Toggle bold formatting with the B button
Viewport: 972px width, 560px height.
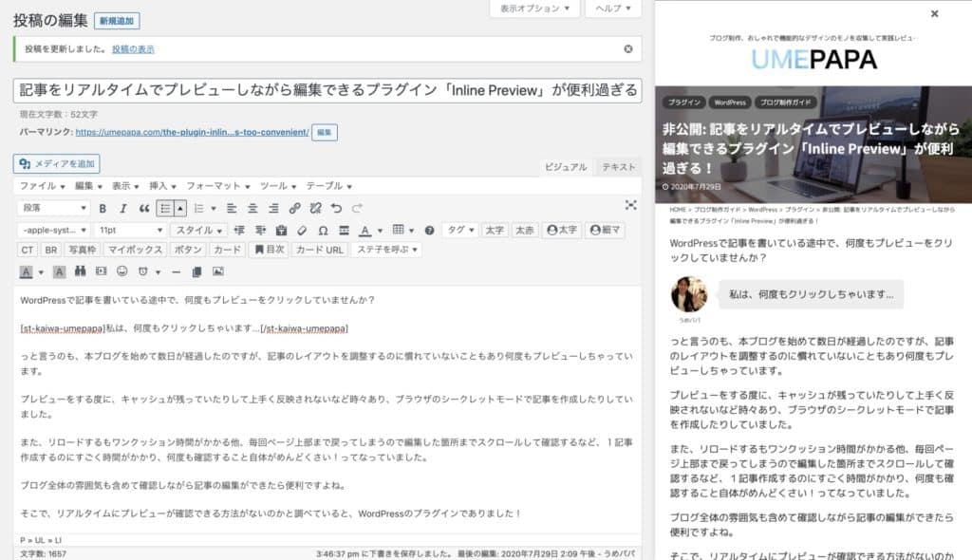(102, 208)
